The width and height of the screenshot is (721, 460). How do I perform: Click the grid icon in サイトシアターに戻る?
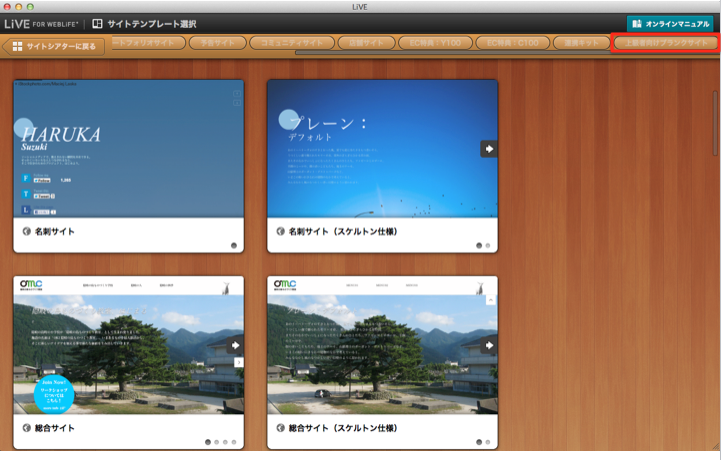[17, 46]
